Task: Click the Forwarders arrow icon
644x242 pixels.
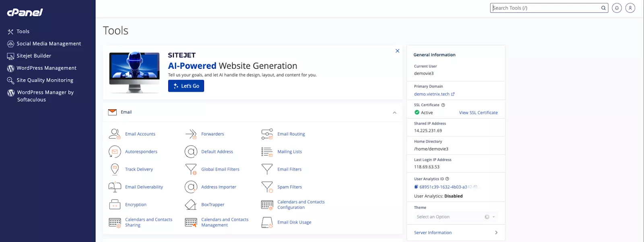Action: (x=191, y=134)
